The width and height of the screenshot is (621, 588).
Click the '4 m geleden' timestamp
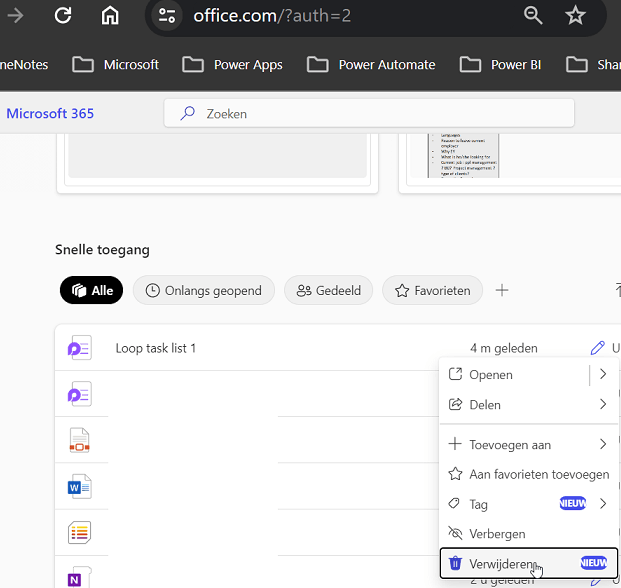coord(504,348)
